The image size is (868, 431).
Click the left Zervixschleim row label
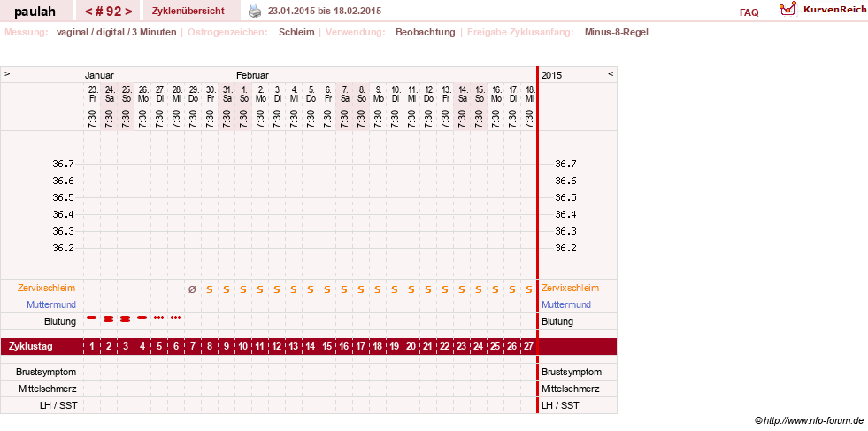pos(47,289)
